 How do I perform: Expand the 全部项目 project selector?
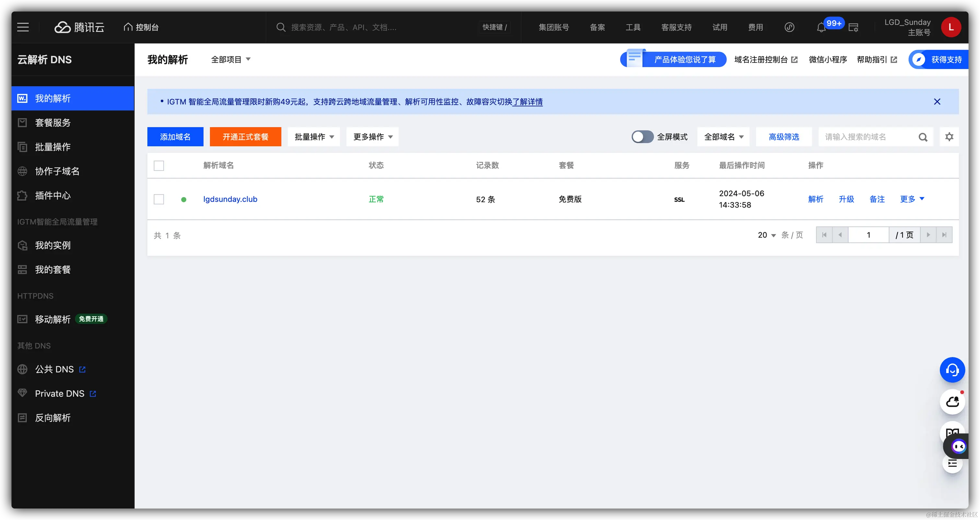coord(230,59)
